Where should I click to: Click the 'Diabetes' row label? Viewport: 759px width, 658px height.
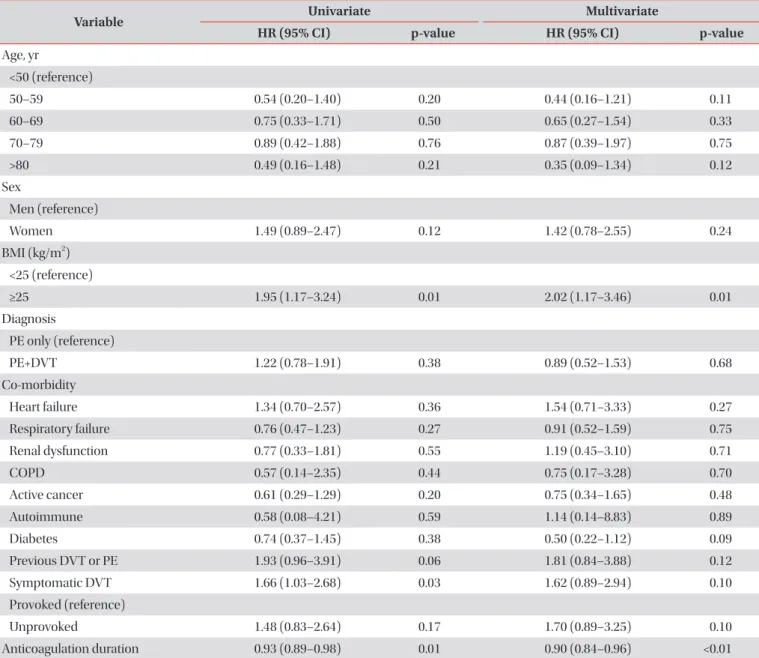[x=33, y=539]
